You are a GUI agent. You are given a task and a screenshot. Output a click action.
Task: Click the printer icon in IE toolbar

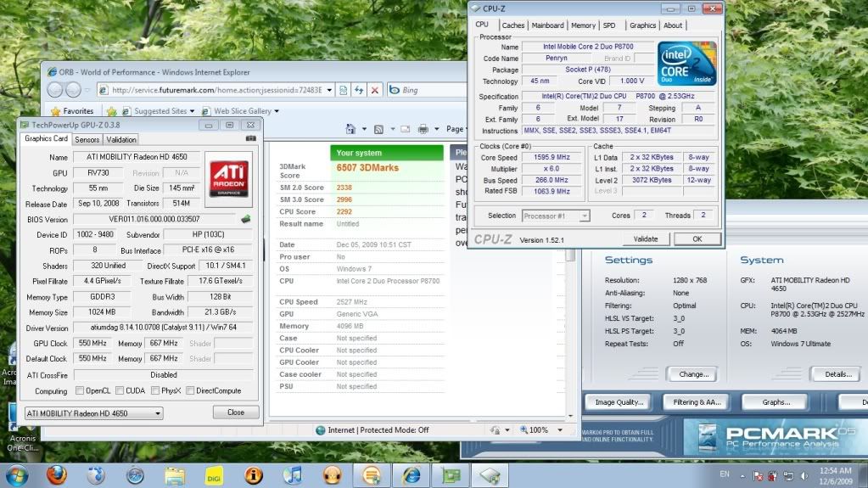pyautogui.click(x=423, y=129)
